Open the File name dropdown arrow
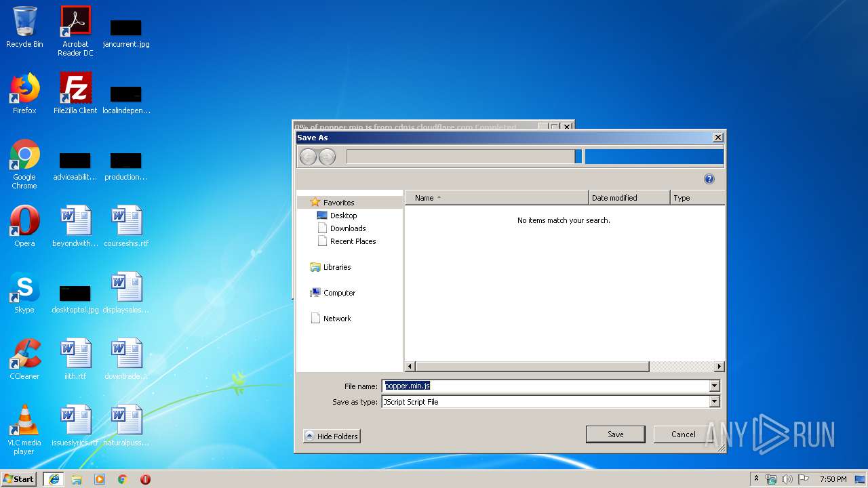 (714, 386)
